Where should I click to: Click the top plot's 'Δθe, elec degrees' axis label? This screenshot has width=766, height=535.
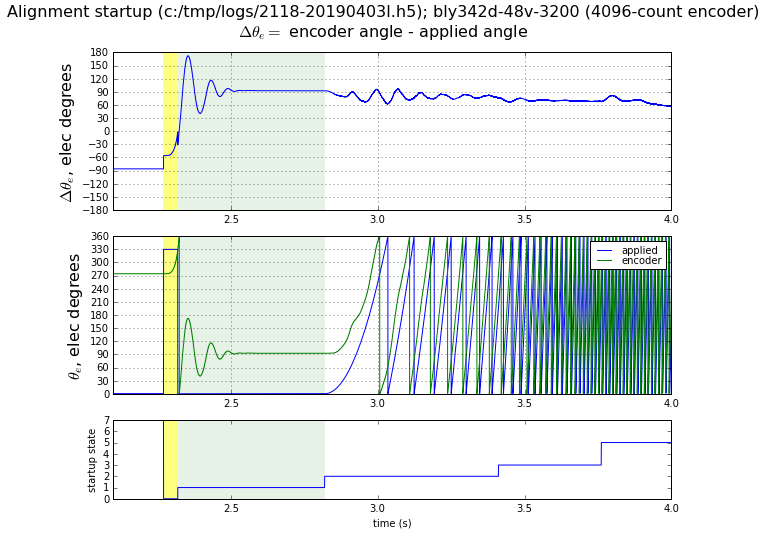[x=65, y=132]
